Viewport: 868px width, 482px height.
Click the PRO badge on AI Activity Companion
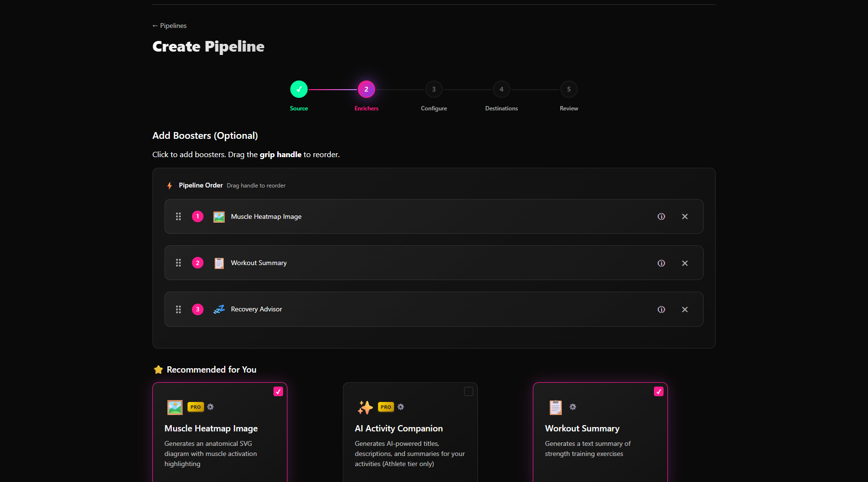tap(385, 407)
